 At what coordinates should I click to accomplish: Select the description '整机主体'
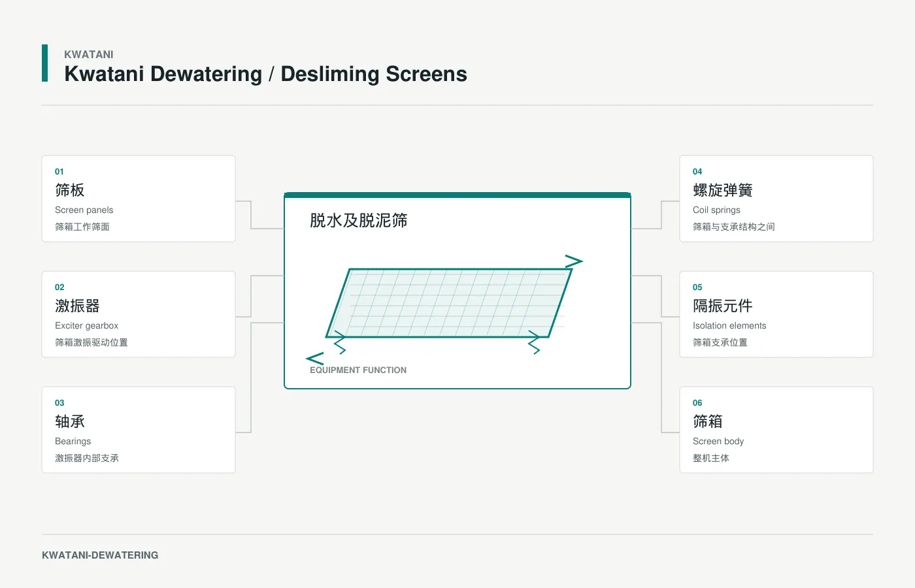click(x=711, y=458)
